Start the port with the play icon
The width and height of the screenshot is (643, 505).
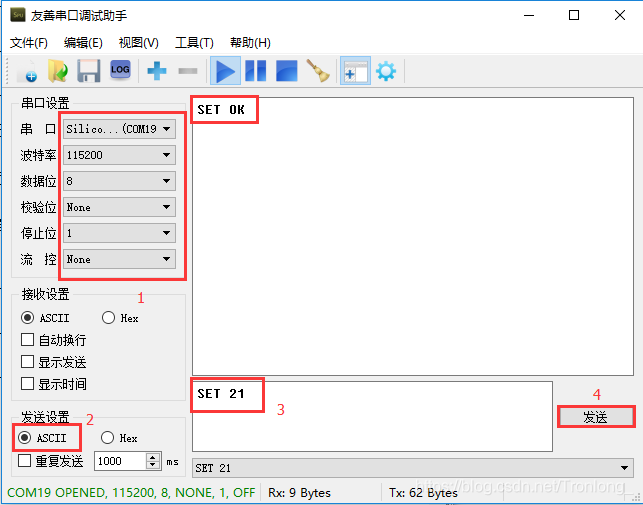coord(225,71)
